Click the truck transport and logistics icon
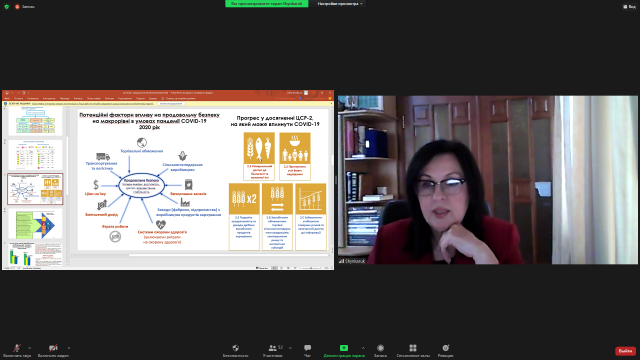Image resolution: width=640 pixels, height=360 pixels. point(103,156)
